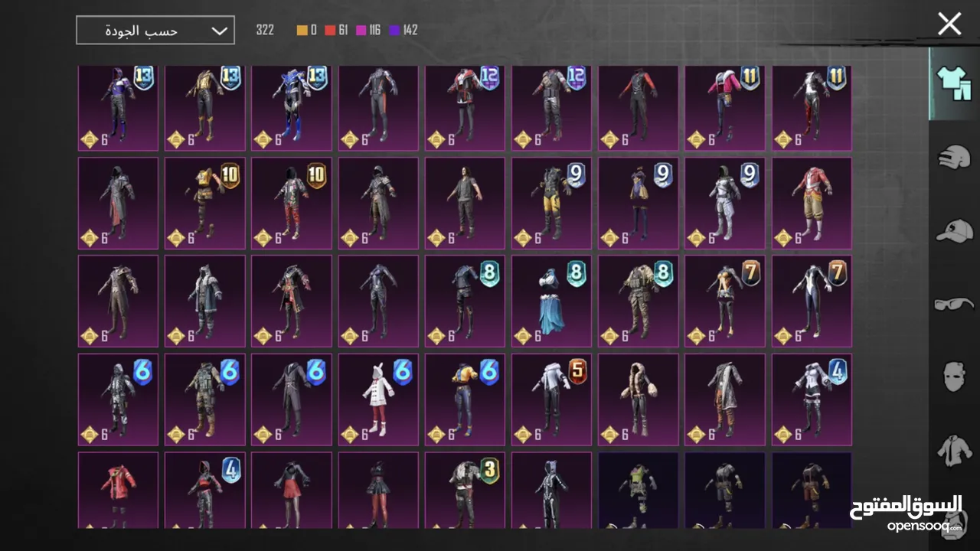Select the fur-hood brown parka outfit
The image size is (980, 551).
coord(638,399)
